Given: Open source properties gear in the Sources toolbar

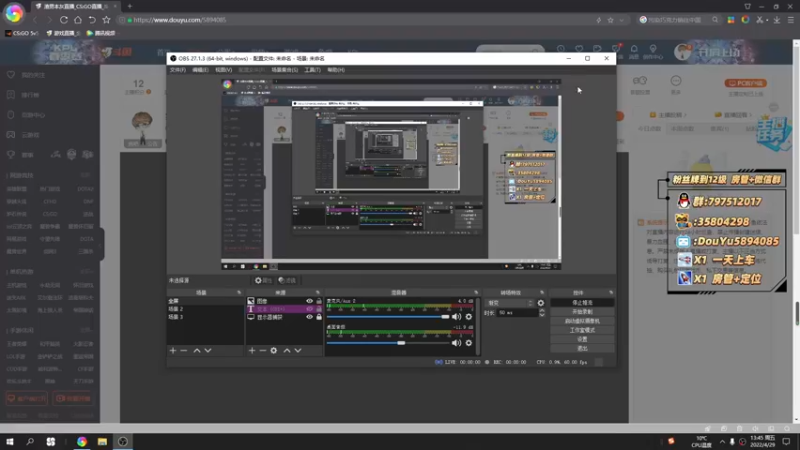Looking at the screenshot, I should (x=274, y=351).
